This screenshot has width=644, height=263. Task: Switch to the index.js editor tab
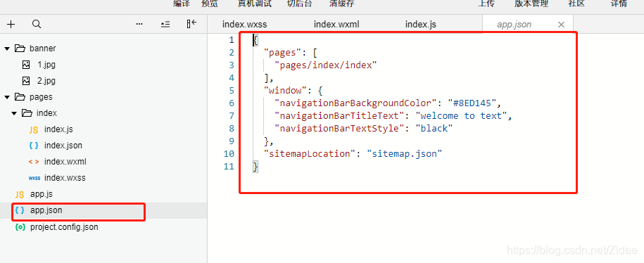point(421,24)
